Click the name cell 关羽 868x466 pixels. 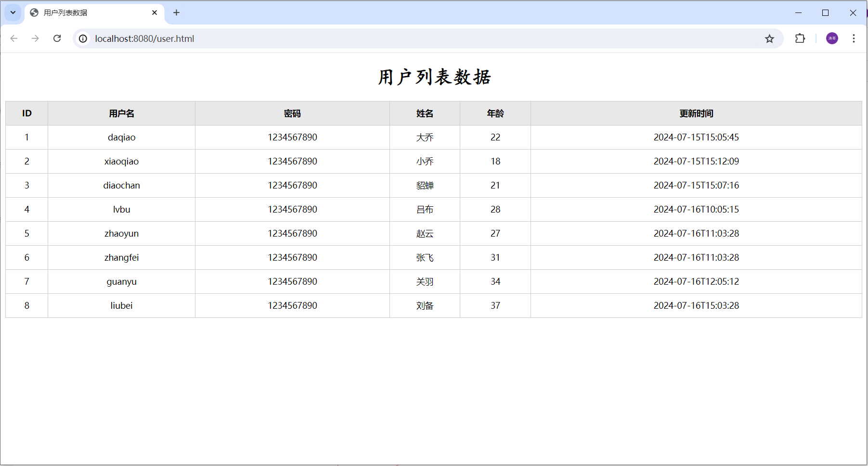425,282
